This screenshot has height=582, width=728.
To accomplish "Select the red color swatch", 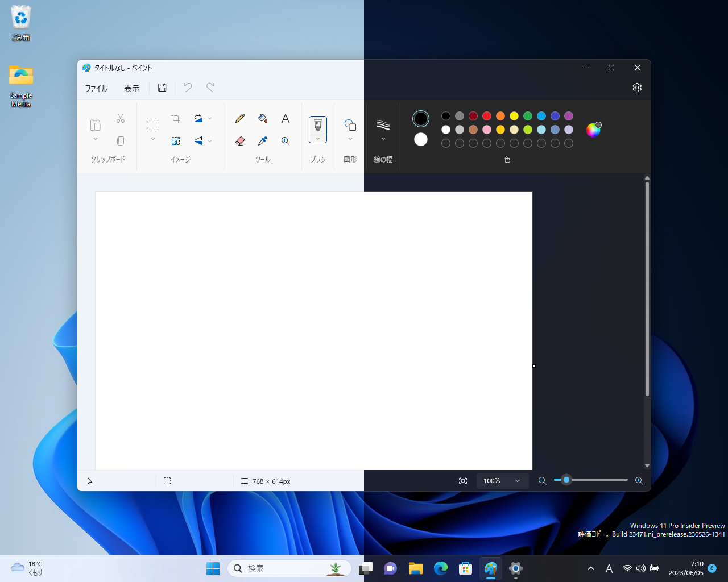I will 486,116.
